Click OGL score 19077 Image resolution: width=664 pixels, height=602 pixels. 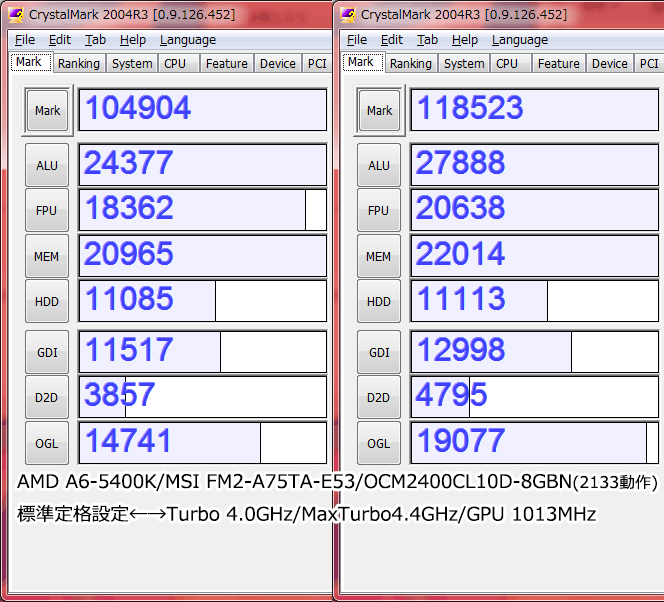pyautogui.click(x=535, y=443)
